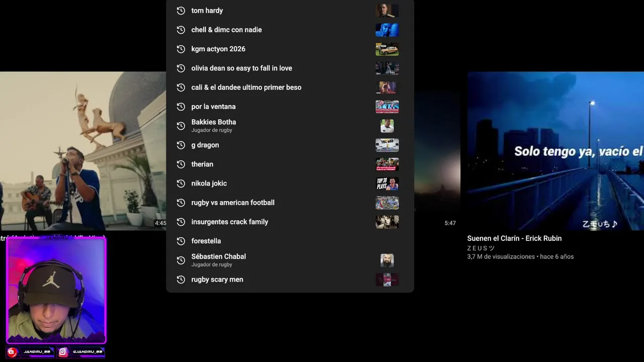Click thumbnail next to 'chell & dimc con nadie'
The image size is (644, 362).
[387, 30]
